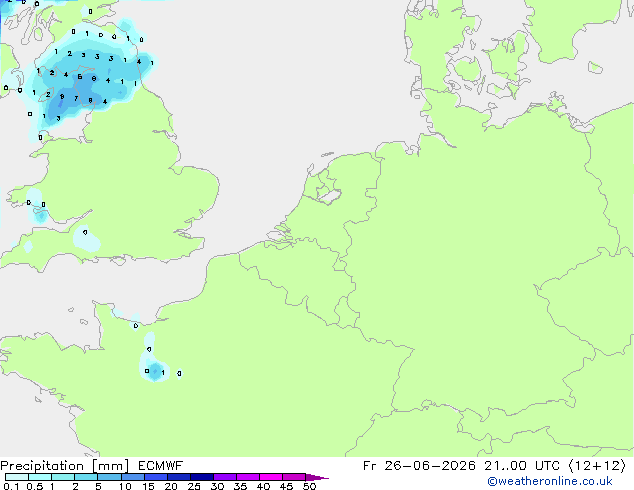This screenshot has height=490, width=634.
Task: Click the legend tick label '20'
Action: 171,486
